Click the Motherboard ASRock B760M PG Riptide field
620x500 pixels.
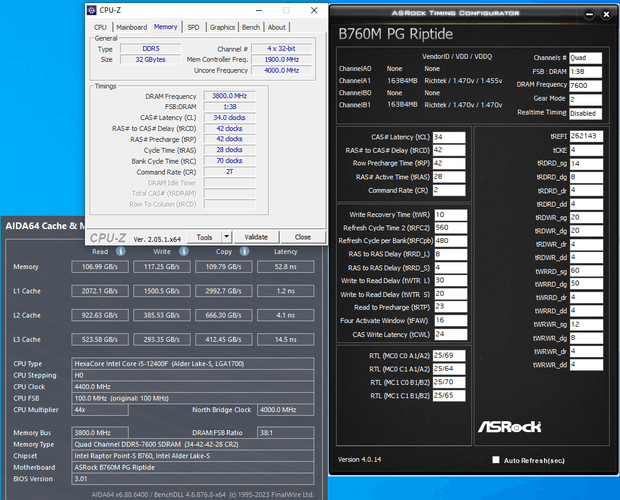coord(193,467)
